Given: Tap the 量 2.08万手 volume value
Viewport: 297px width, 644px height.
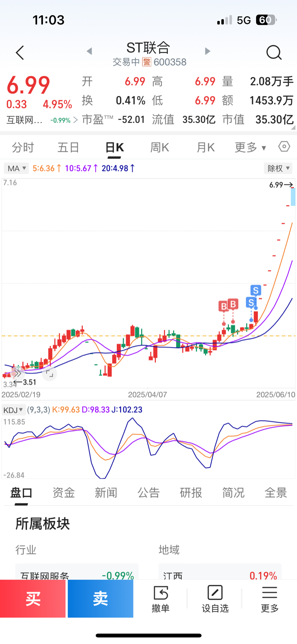Looking at the screenshot, I should (x=271, y=82).
